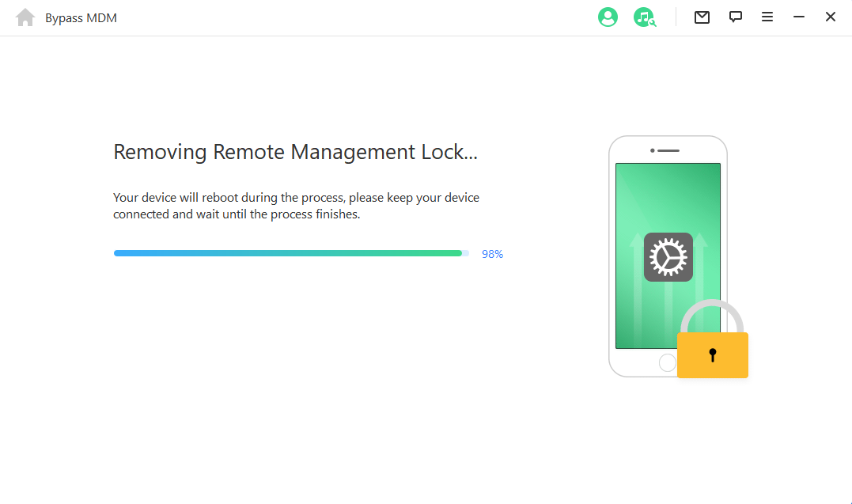Open the mail envelope icon
Screen dimensions: 852x504
pyautogui.click(x=702, y=17)
